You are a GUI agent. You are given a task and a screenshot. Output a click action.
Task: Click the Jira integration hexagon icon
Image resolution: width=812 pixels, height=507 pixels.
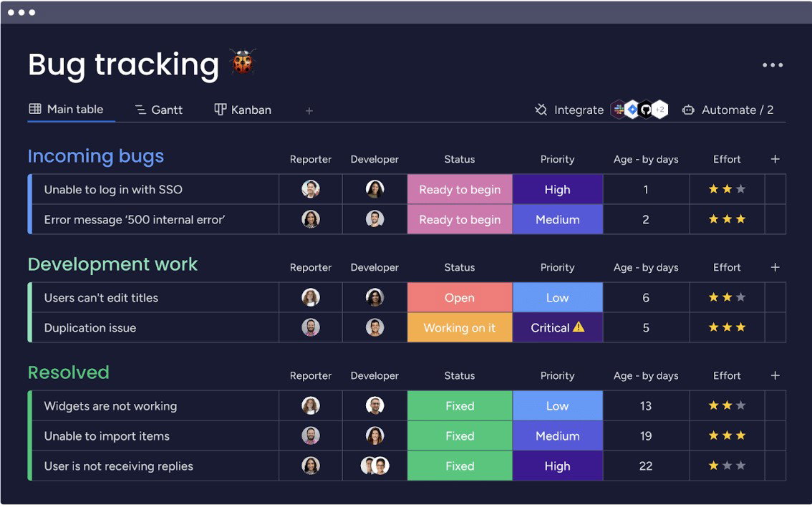(x=631, y=110)
